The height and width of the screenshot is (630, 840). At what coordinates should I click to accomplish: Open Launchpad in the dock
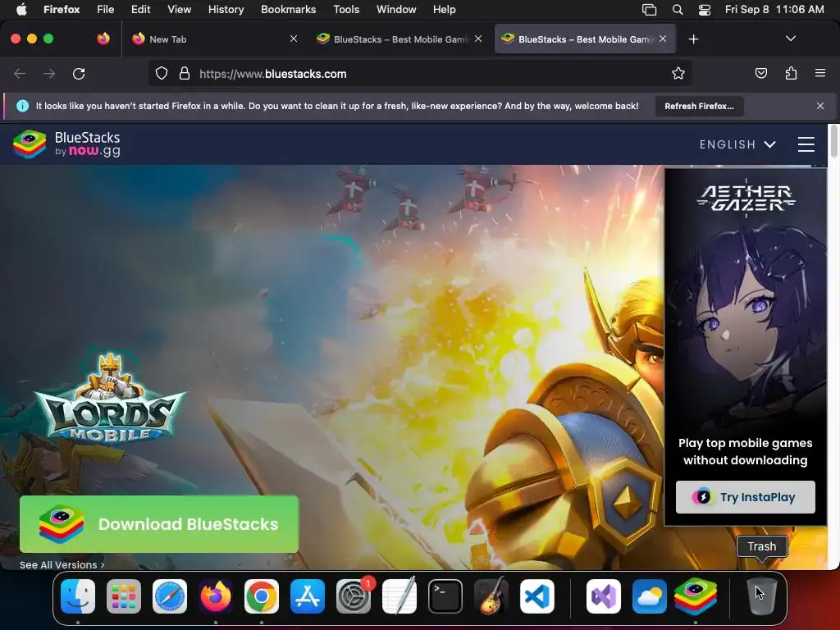click(124, 596)
